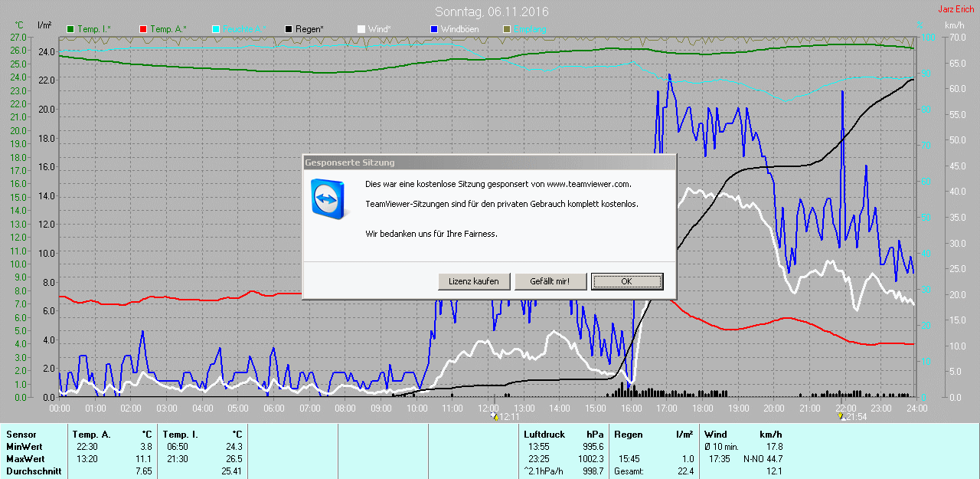Click the blue Windböen legend square
The width and height of the screenshot is (980, 479).
[434, 29]
